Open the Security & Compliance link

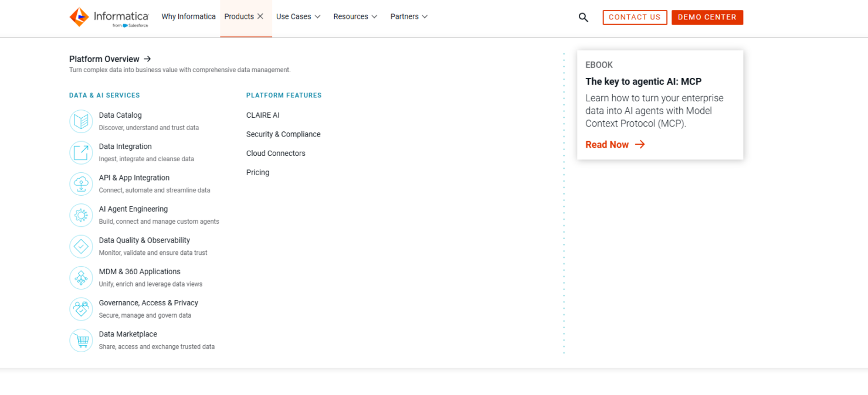[283, 134]
